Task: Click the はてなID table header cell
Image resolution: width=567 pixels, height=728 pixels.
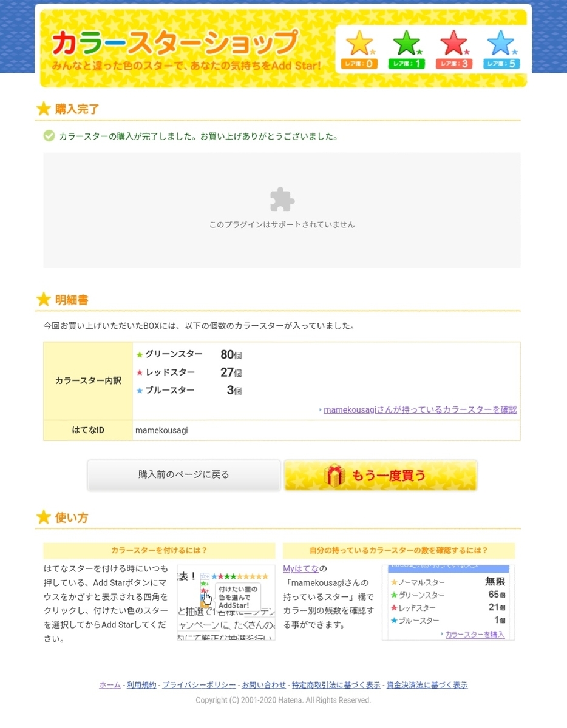Action: point(88,430)
